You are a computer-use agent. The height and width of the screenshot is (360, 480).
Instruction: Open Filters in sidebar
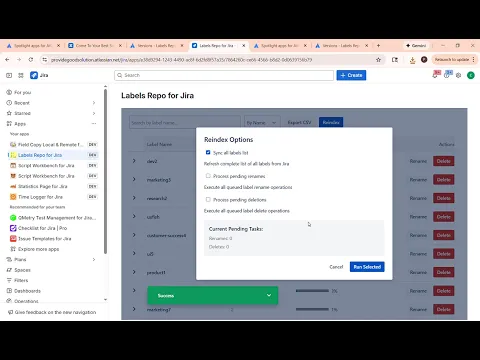(x=21, y=280)
